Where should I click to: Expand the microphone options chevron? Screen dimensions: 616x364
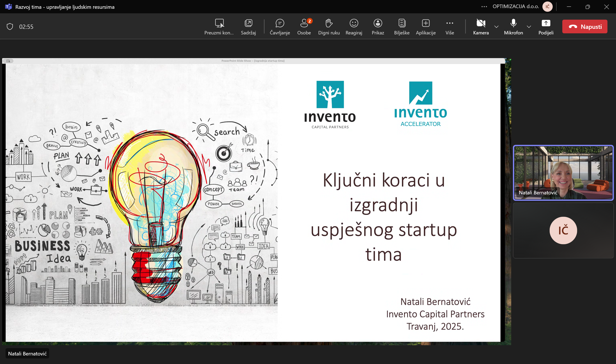529,26
